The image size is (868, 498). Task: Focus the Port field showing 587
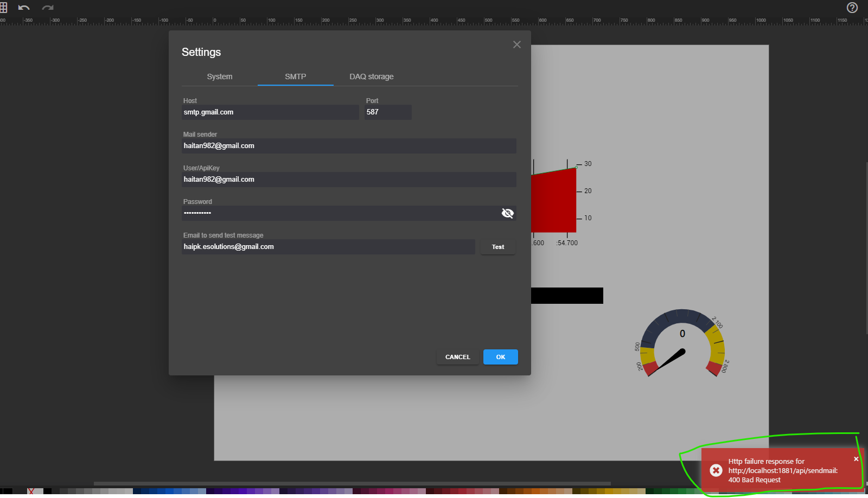pyautogui.click(x=388, y=112)
